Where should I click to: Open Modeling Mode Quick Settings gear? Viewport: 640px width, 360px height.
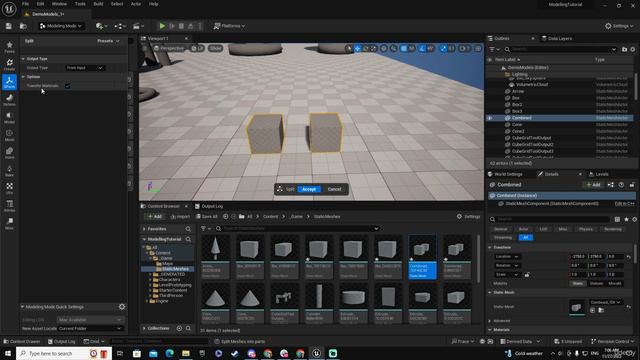click(x=122, y=307)
